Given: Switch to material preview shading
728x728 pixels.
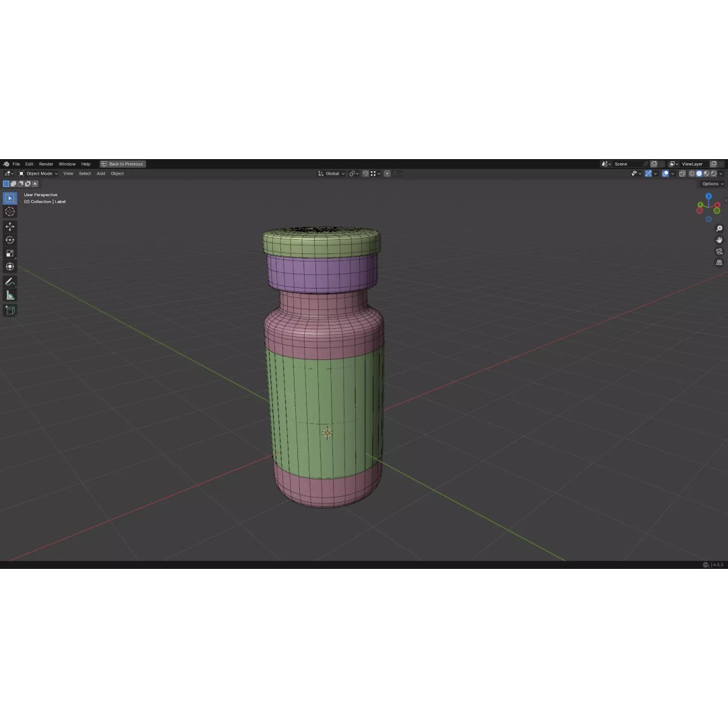Looking at the screenshot, I should click(706, 174).
